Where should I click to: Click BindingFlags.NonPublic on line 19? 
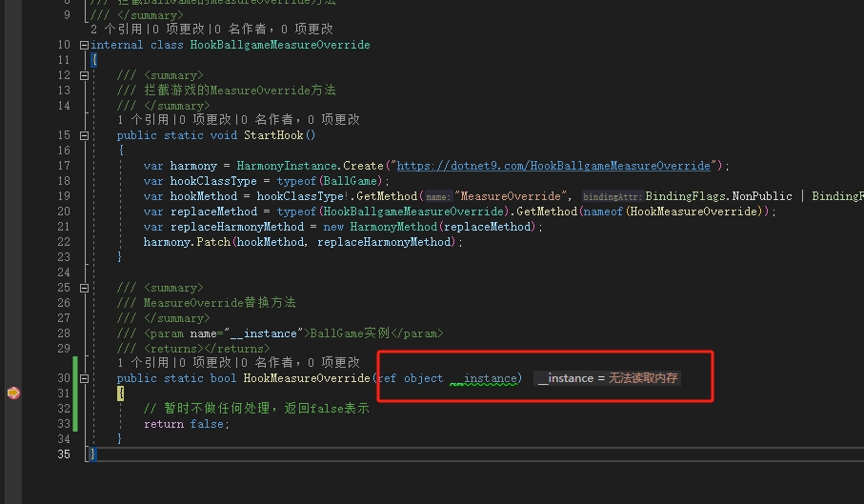pyautogui.click(x=718, y=196)
